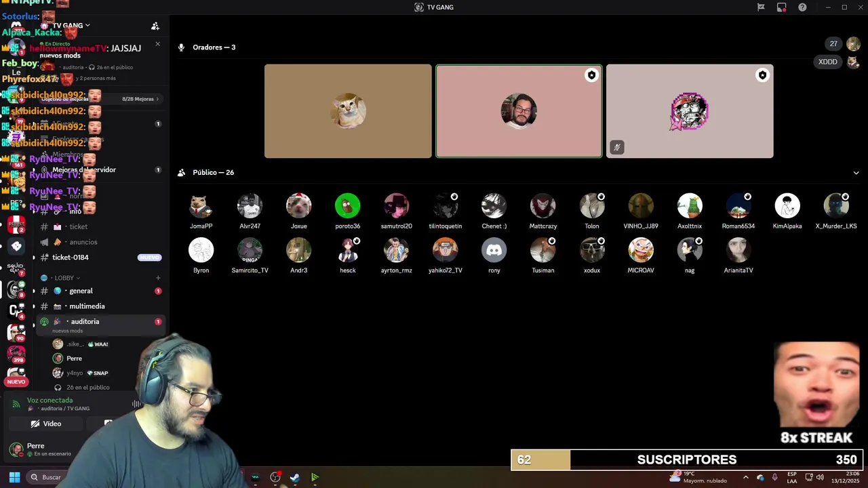Click the XDDD reaction bubble
The height and width of the screenshot is (488, 868).
coord(828,62)
